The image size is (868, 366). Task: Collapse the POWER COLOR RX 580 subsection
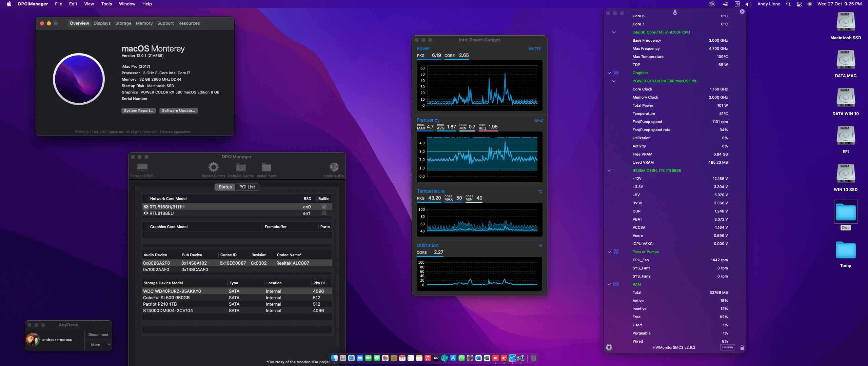613,81
